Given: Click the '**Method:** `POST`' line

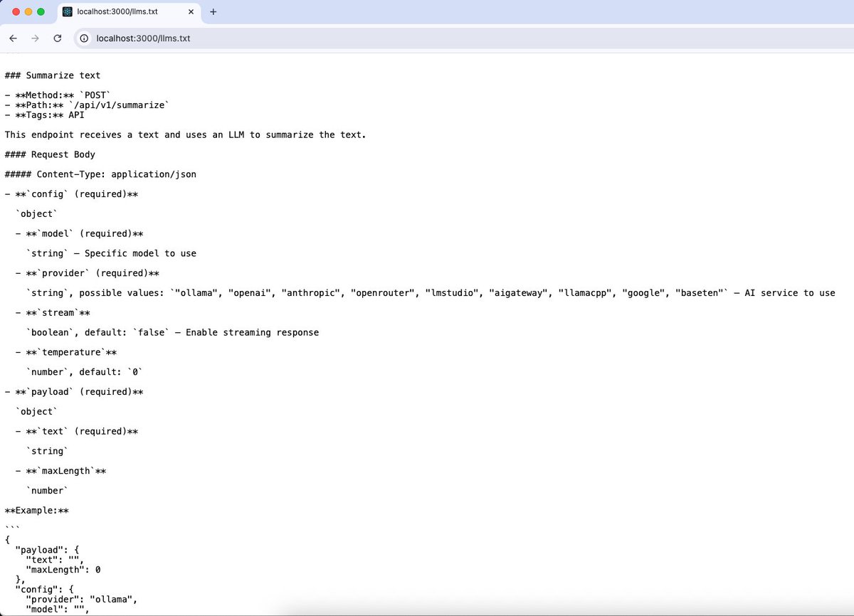Looking at the screenshot, I should pyautogui.click(x=59, y=95).
